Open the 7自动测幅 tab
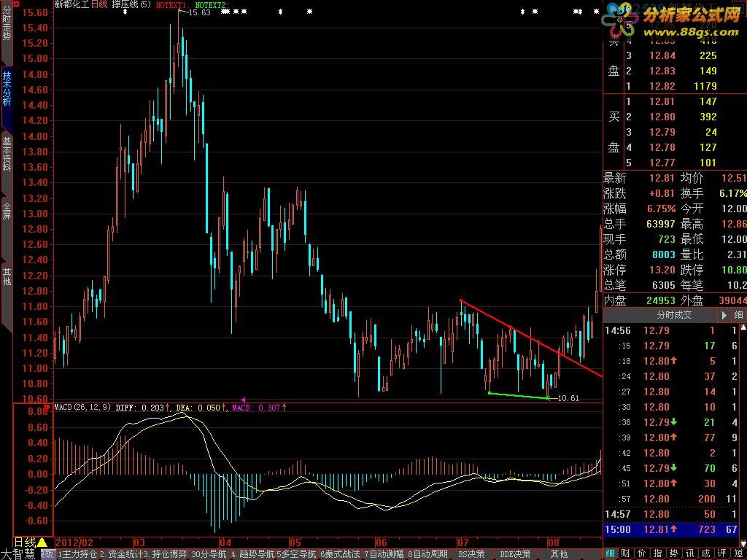The height and width of the screenshot is (560, 747). point(384,554)
